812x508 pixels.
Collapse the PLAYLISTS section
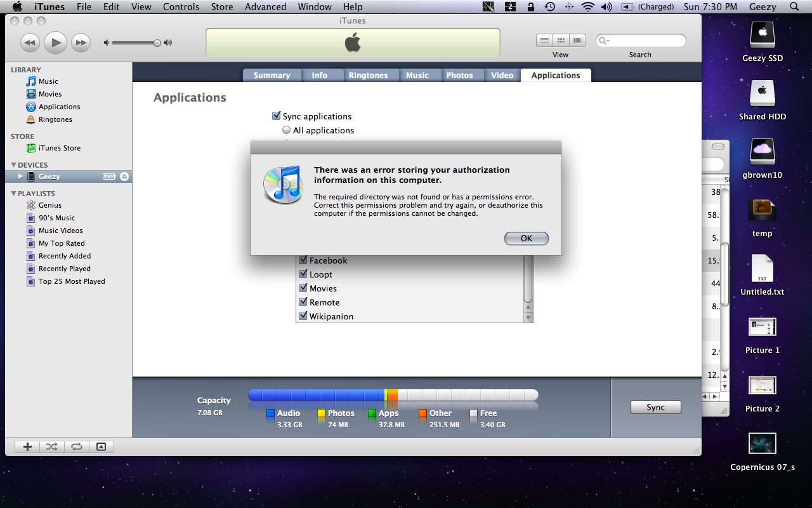point(14,194)
